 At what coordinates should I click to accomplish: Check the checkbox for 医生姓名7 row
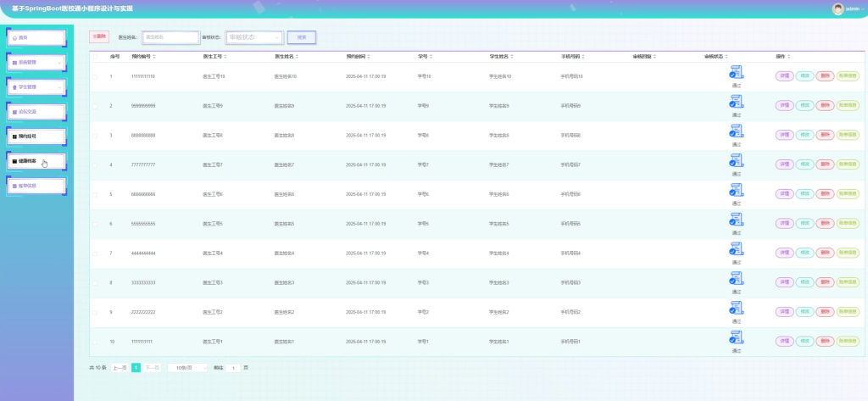point(95,165)
